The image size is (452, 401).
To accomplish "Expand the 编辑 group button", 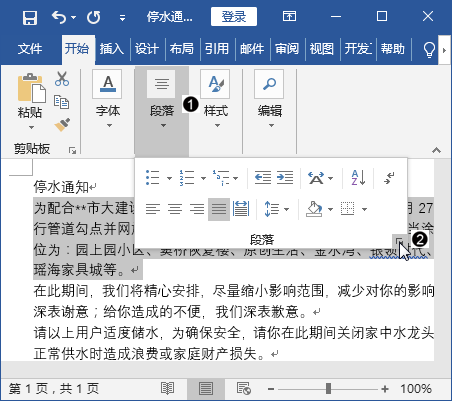I will (270, 99).
